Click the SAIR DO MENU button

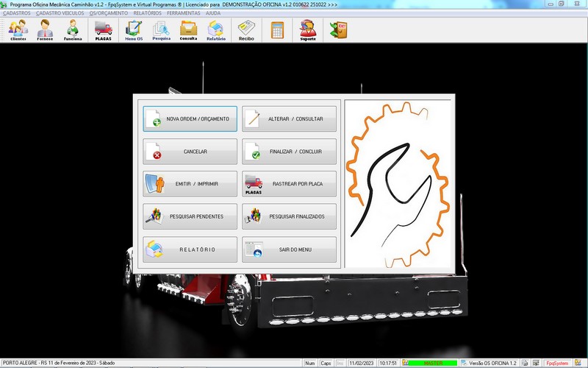289,250
